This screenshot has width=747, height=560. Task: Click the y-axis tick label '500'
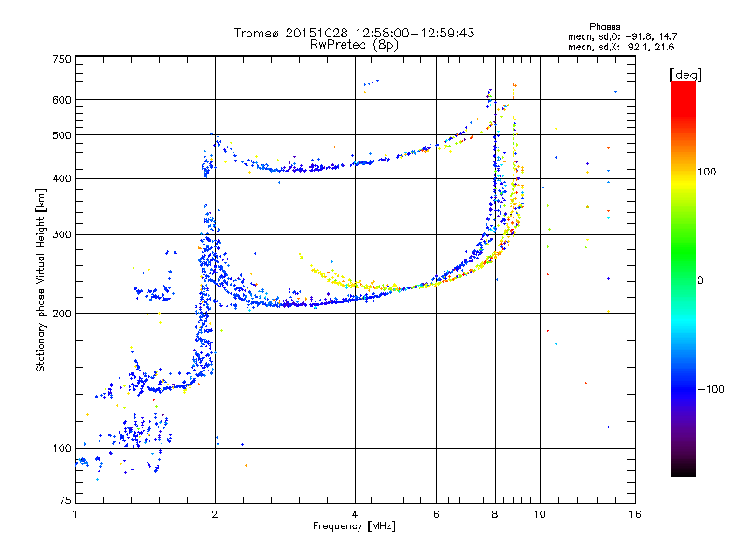[62, 135]
